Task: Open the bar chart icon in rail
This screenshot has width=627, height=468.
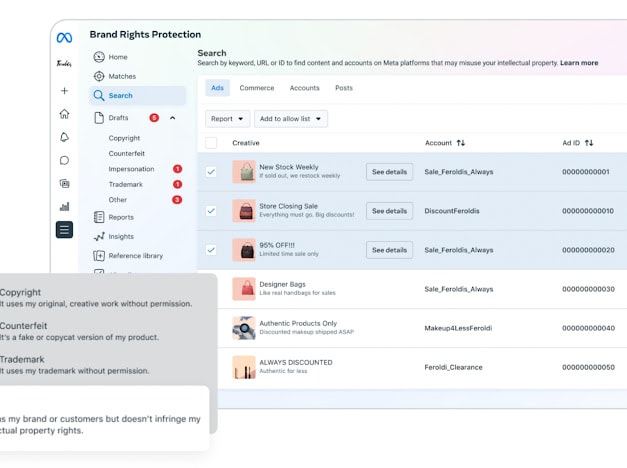Action: coord(64,206)
